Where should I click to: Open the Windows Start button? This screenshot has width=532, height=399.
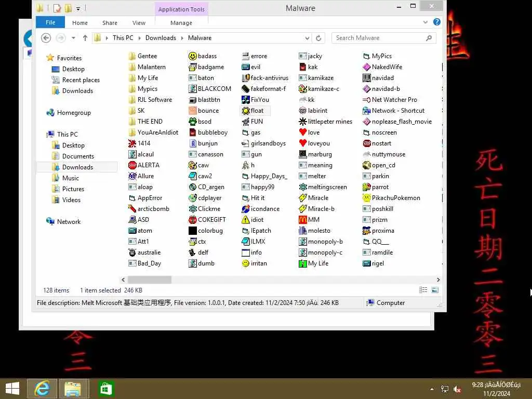[x=12, y=389]
